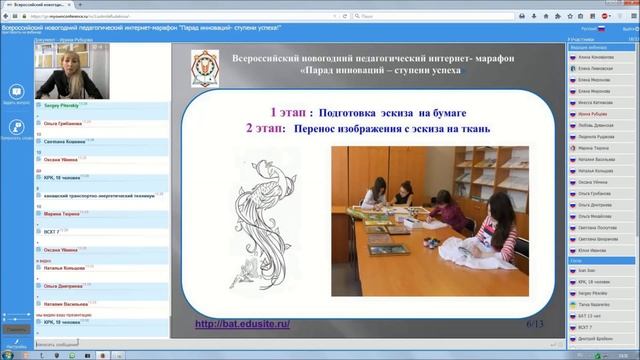This screenshot has height=360, width=640.
Task: Click the presenter webcam video thumbnail
Action: point(72,71)
